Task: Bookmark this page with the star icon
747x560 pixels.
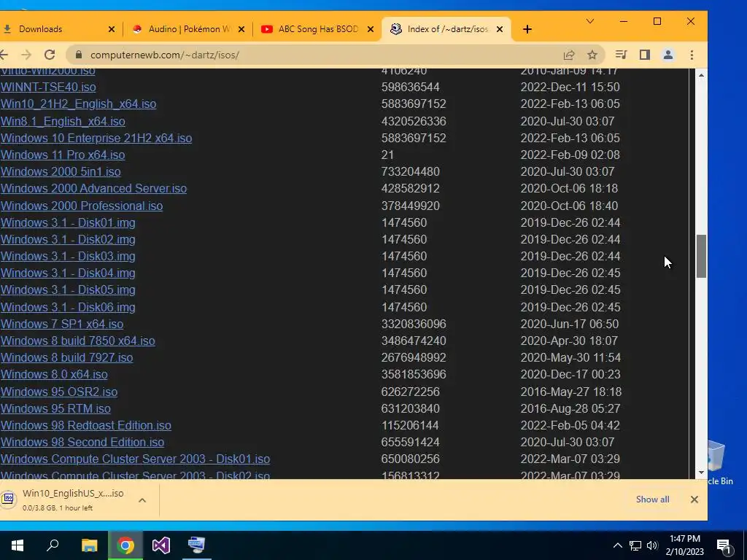Action: [592, 55]
